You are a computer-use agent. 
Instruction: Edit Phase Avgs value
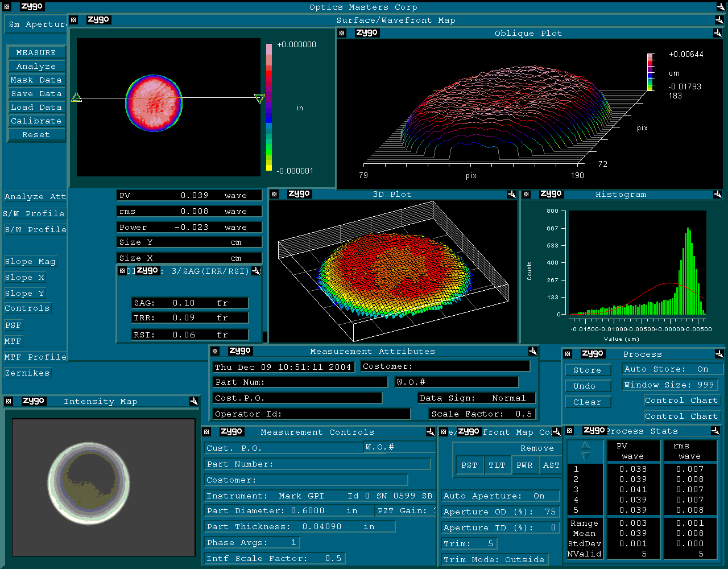(x=253, y=542)
